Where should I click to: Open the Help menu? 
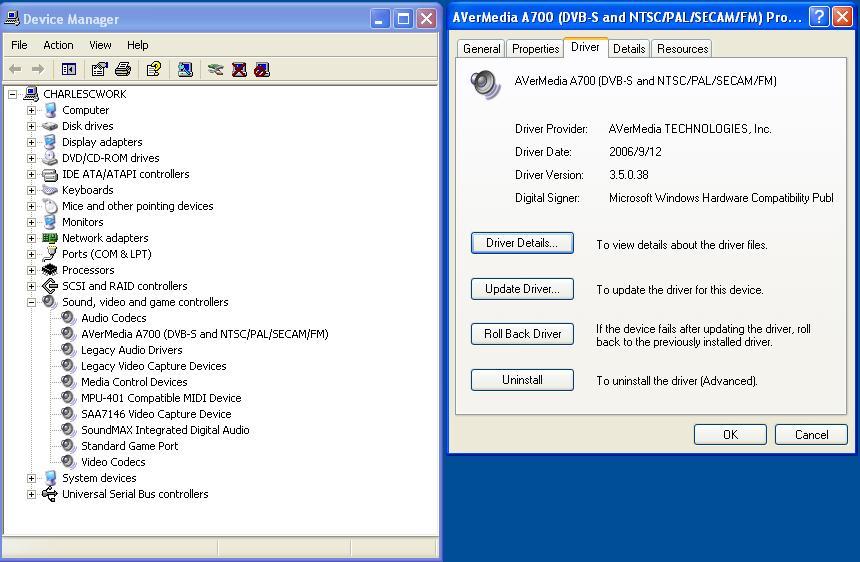(138, 45)
